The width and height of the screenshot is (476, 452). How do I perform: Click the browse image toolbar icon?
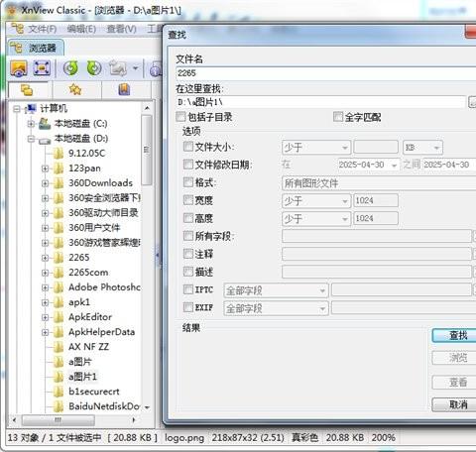[19, 68]
